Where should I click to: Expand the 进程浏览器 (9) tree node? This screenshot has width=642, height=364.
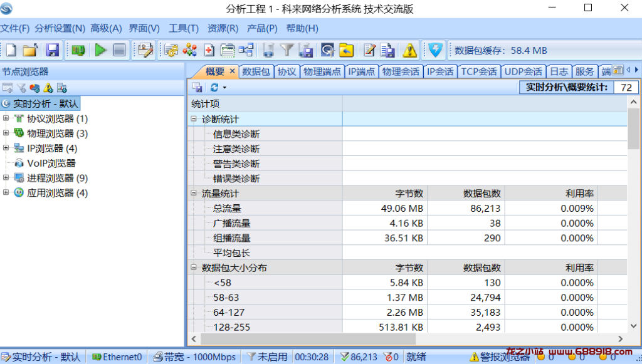(6, 177)
